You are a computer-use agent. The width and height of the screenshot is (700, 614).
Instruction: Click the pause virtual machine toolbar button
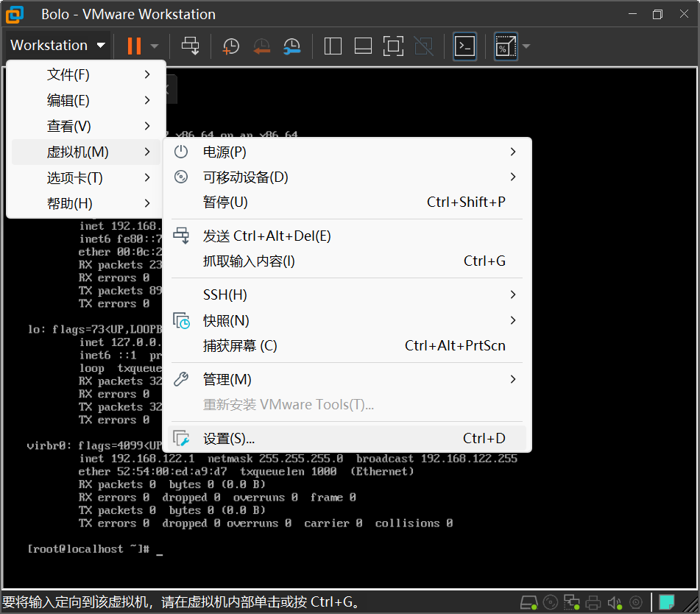click(133, 46)
